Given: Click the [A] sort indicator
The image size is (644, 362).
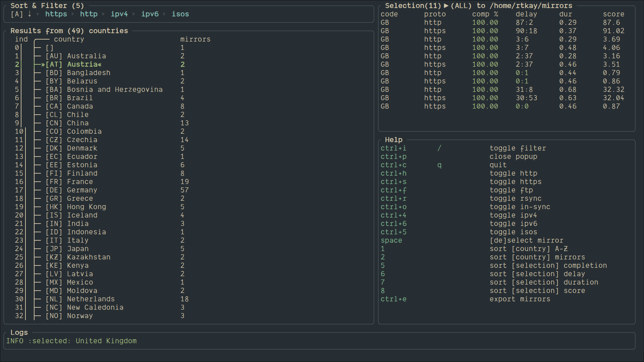Looking at the screenshot, I should pos(17,14).
